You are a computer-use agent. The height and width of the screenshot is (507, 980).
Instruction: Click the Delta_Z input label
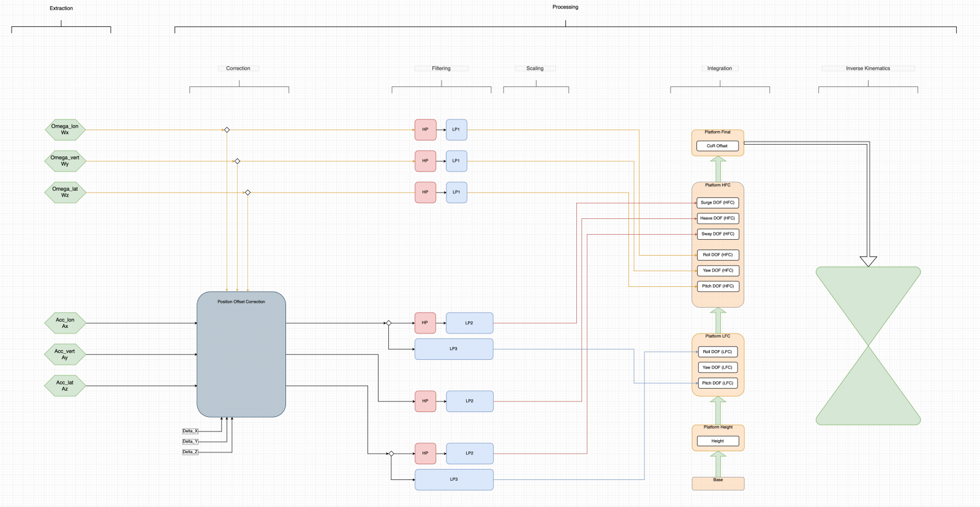pos(190,452)
